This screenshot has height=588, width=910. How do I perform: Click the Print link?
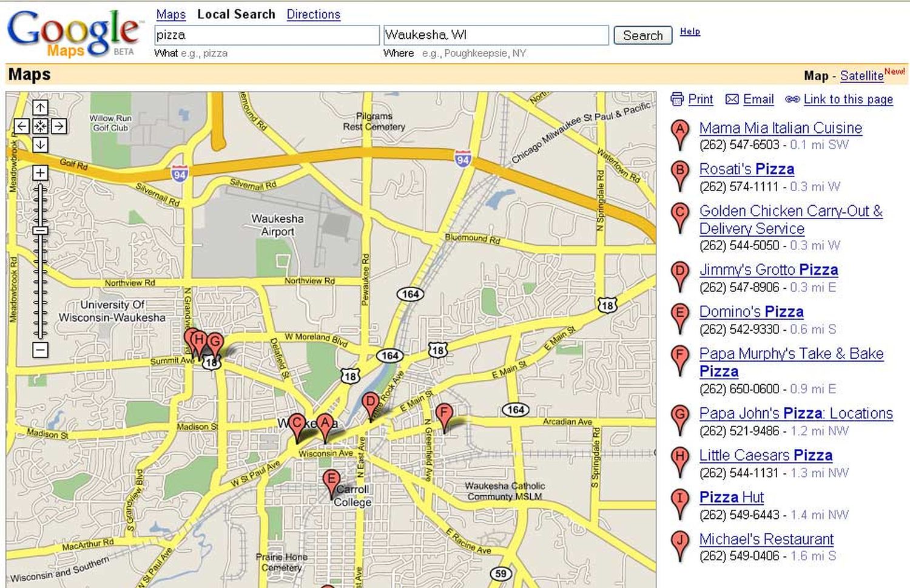pos(700,99)
